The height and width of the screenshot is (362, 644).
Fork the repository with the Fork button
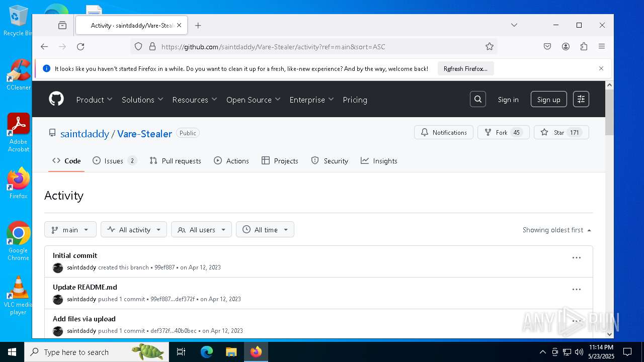[x=504, y=132]
